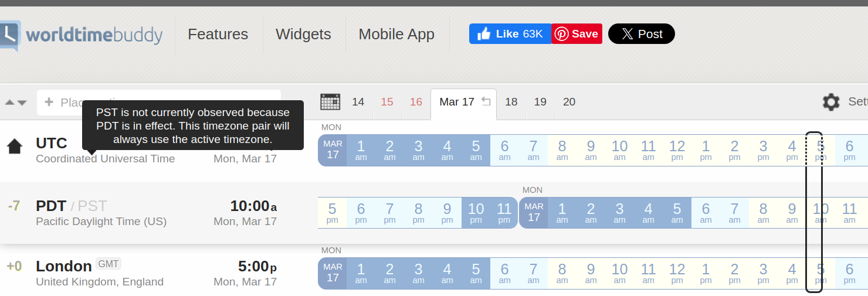Open the Settings gear icon
This screenshot has height=296, width=868.
831,103
